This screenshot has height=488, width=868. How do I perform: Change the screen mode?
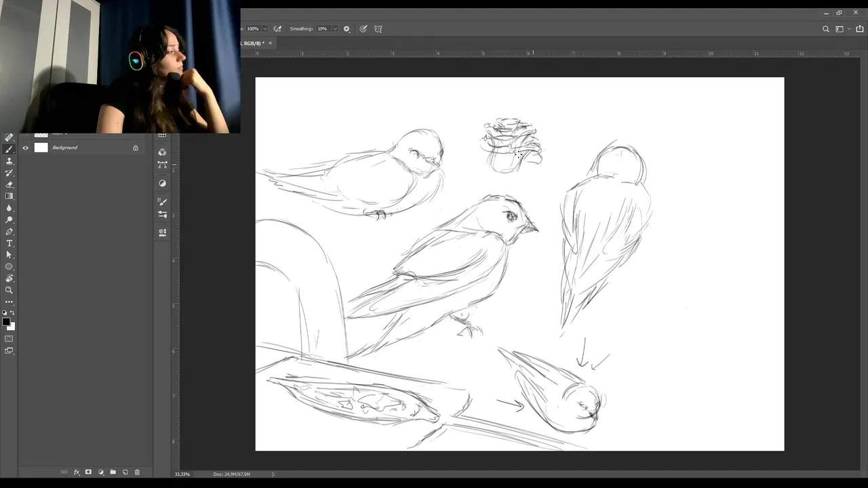9,350
